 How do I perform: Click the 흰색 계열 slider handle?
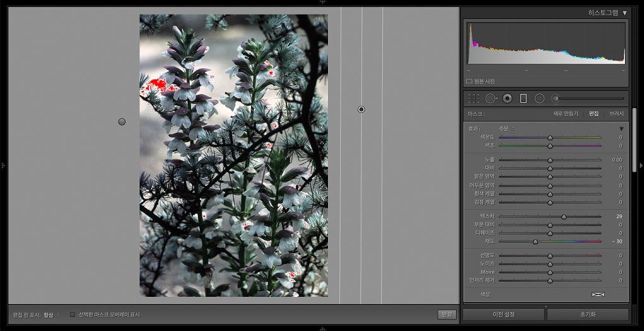point(550,194)
